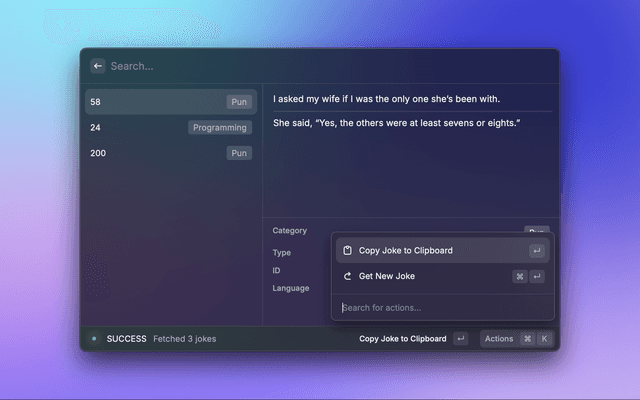Select joke 58 in the list
The width and height of the screenshot is (640, 400).
pos(150,102)
